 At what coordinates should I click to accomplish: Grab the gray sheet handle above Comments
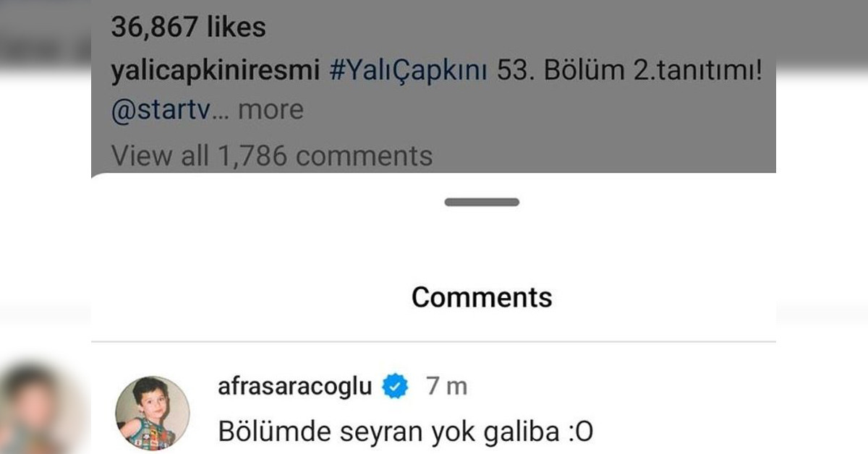pos(482,202)
